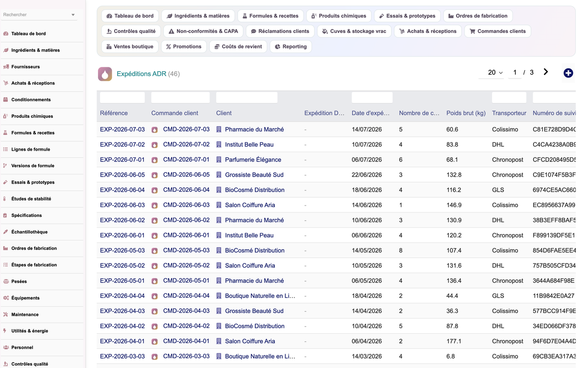Click the Versions de formule branch icon

tap(6, 166)
